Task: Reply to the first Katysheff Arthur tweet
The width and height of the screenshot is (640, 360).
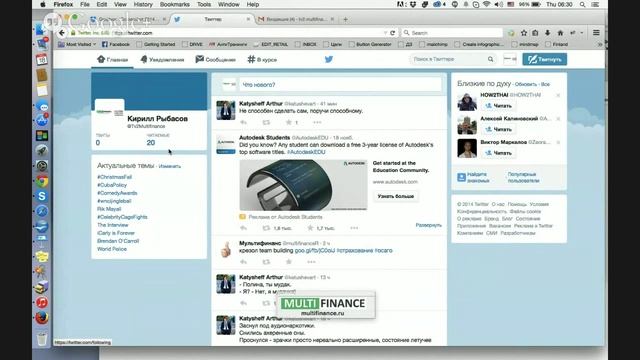Action: coord(244,122)
